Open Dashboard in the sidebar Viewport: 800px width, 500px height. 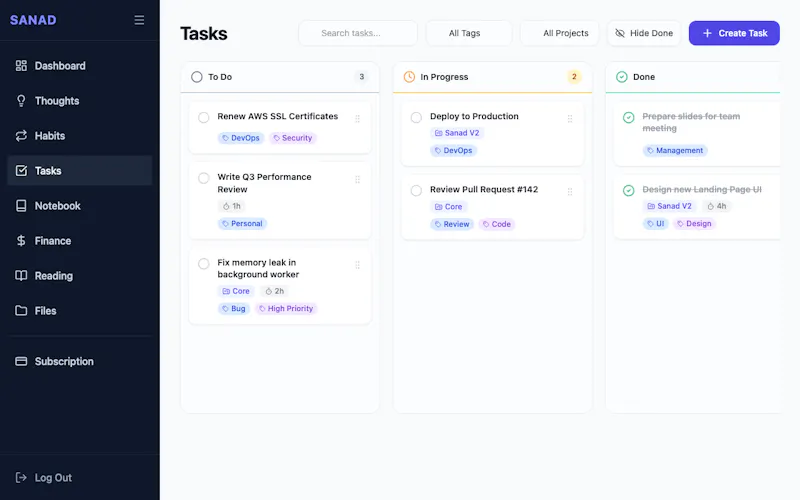[80, 66]
